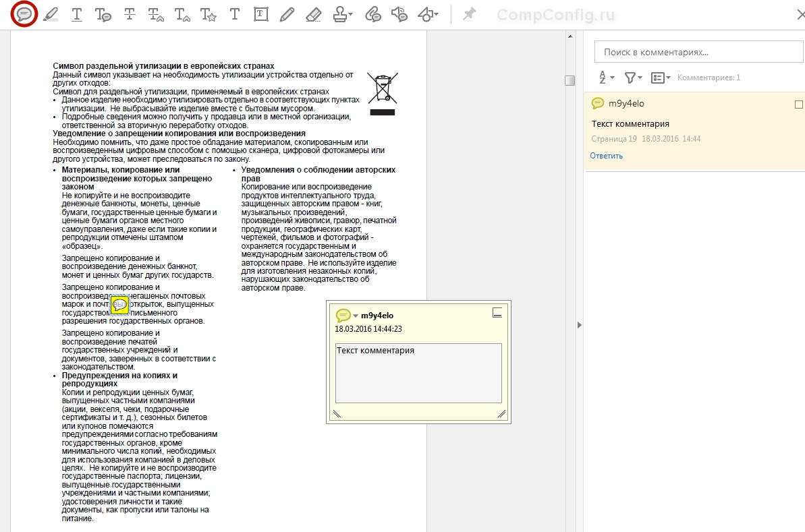805x532 pixels.
Task: Open the sort comments dropdown
Action: pyautogui.click(x=607, y=78)
